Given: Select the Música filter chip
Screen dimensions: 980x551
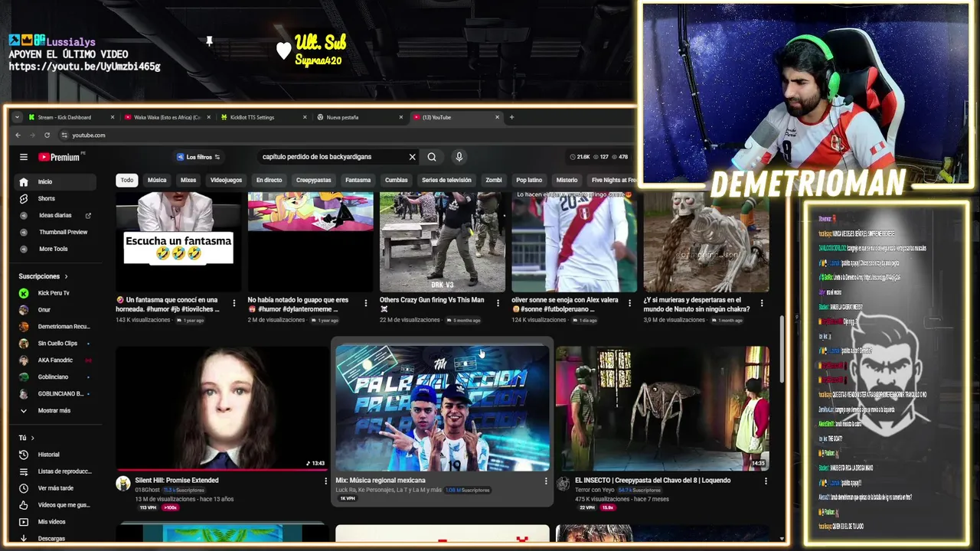Looking at the screenshot, I should point(157,180).
